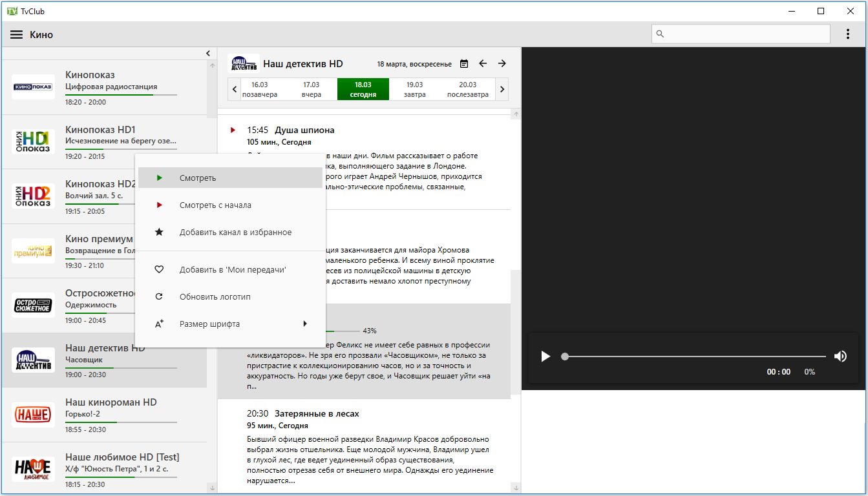
Task: Open the hamburger navigation menu
Action: 17,34
